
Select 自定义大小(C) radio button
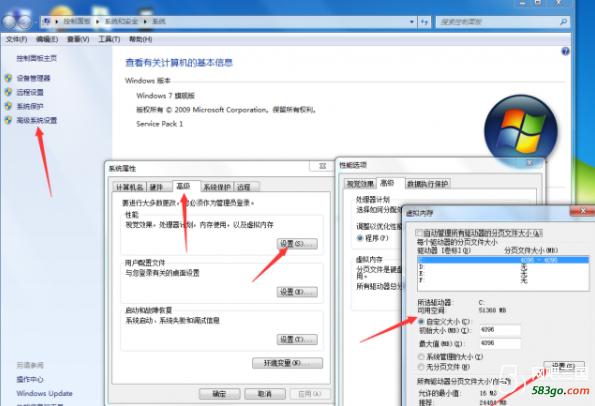coord(420,321)
